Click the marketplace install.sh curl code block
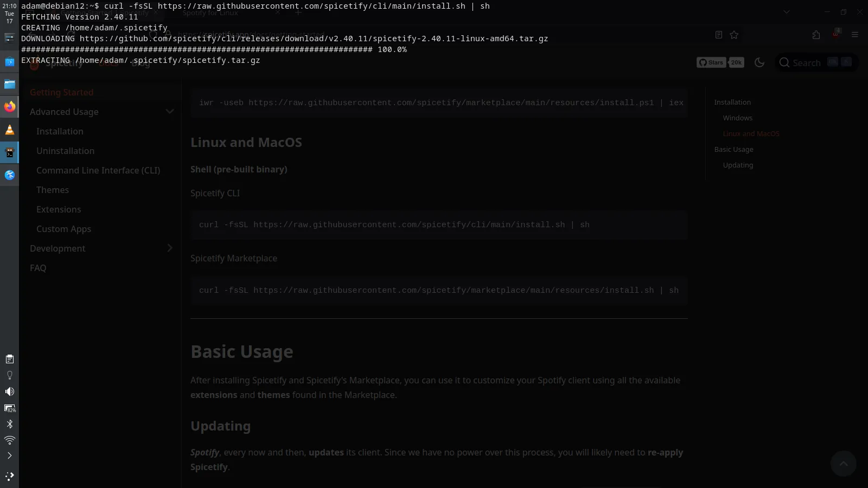Viewport: 868px width, 488px height. coord(439,290)
